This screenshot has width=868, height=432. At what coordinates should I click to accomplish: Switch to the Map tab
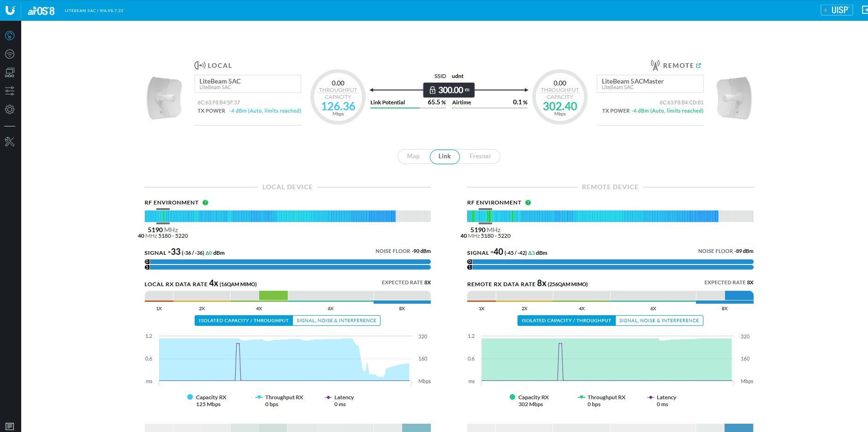pos(413,156)
